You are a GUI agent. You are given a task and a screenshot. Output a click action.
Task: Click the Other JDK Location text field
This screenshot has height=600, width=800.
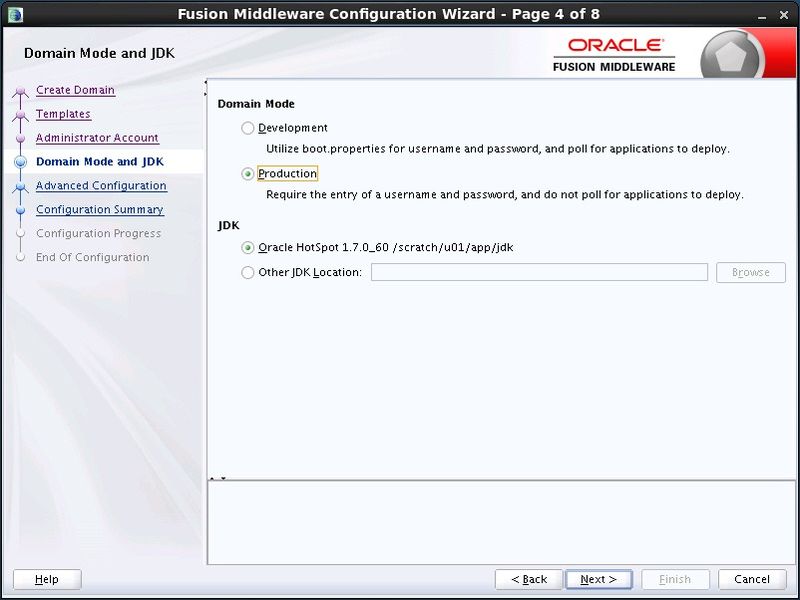pos(539,272)
